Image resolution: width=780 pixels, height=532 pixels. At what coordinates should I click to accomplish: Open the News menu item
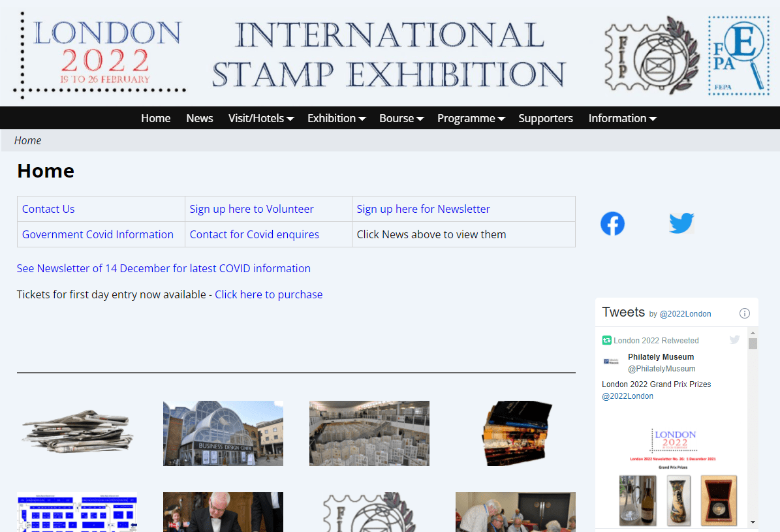[200, 118]
